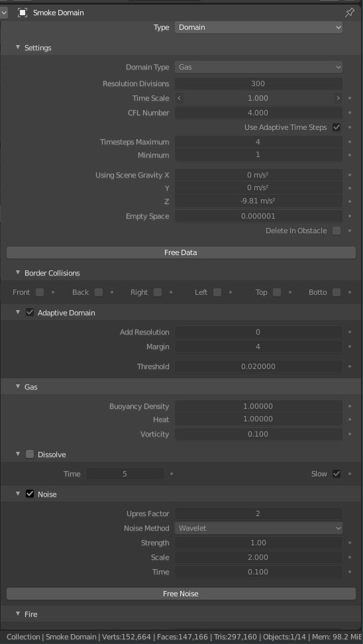Enable Front border collision checkbox
Screen dimensions: 363x644
click(x=40, y=292)
